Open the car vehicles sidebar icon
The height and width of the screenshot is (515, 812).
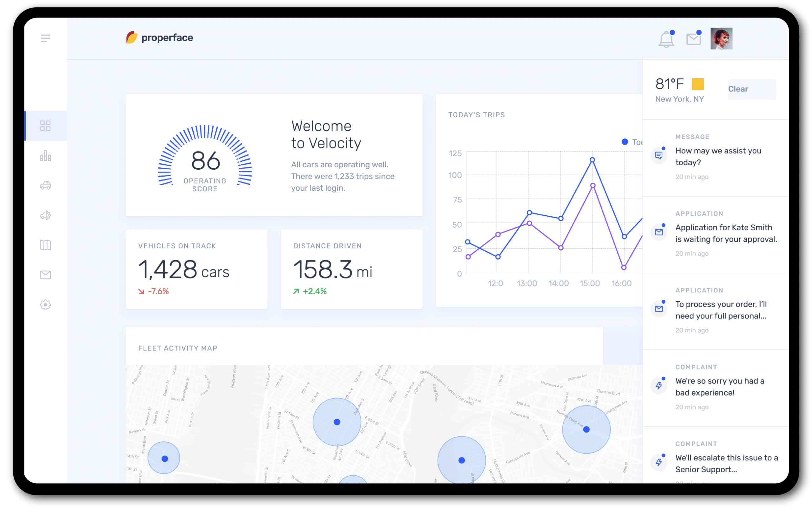45,186
